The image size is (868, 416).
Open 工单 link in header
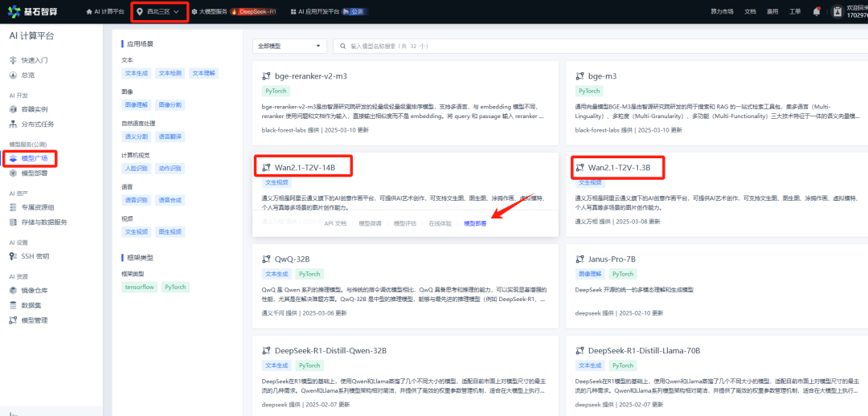click(x=794, y=11)
